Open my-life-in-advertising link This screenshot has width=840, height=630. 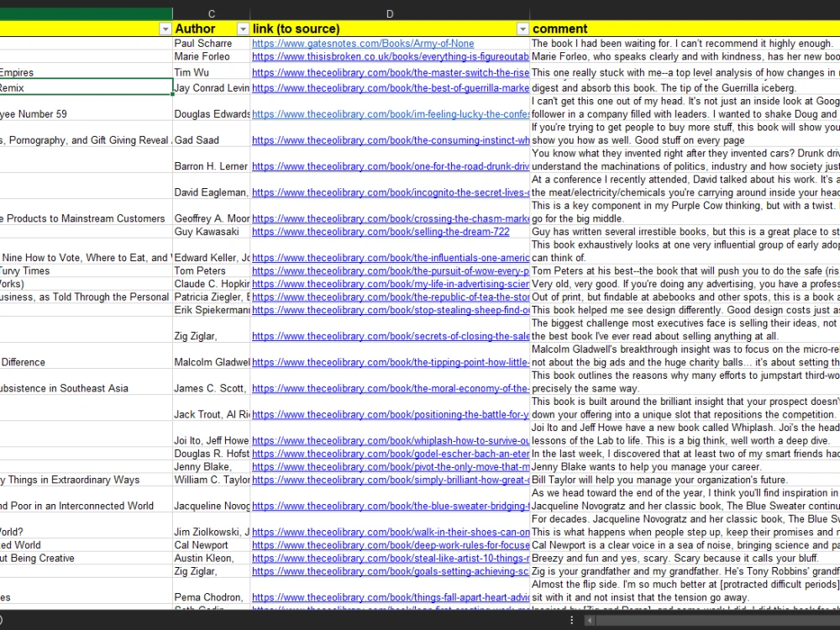[x=390, y=284]
